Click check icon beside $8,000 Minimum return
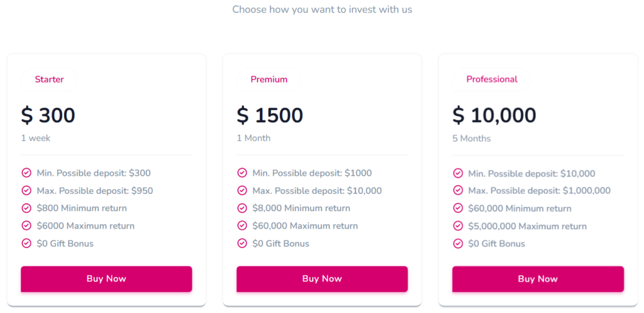The image size is (644, 313). (x=242, y=208)
